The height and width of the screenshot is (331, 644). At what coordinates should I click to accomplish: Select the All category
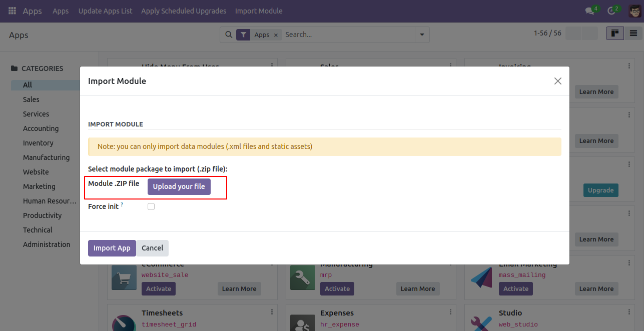coord(46,85)
